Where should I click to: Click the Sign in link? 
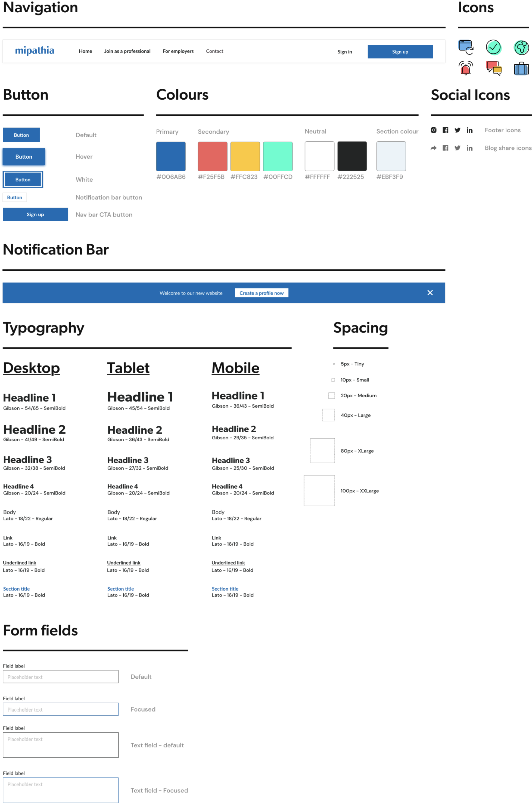tap(344, 52)
